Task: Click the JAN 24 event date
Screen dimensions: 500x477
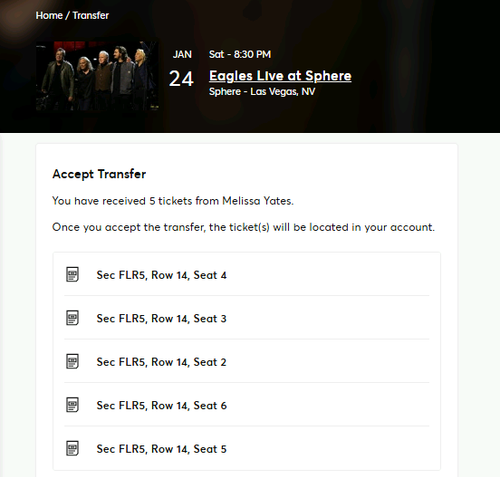Action: (x=181, y=69)
